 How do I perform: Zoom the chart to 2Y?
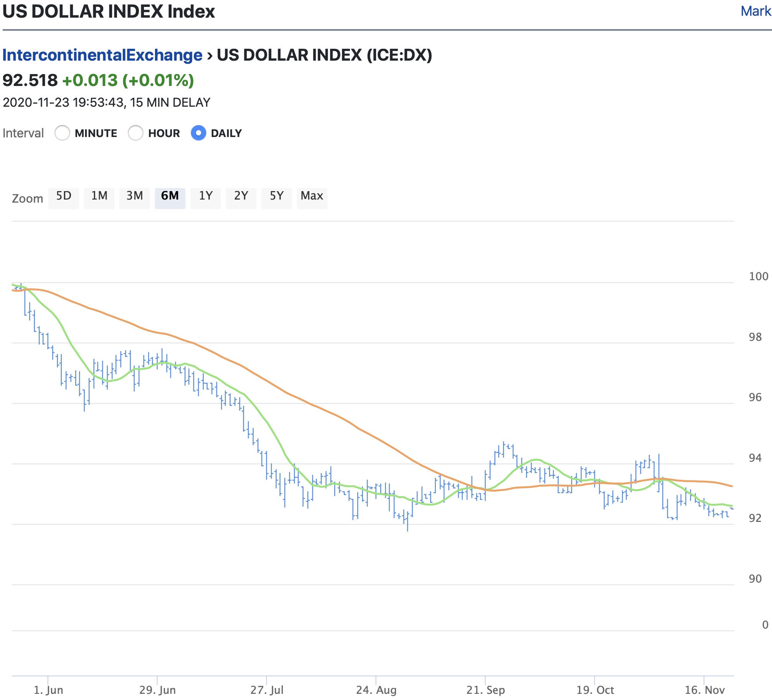point(241,196)
